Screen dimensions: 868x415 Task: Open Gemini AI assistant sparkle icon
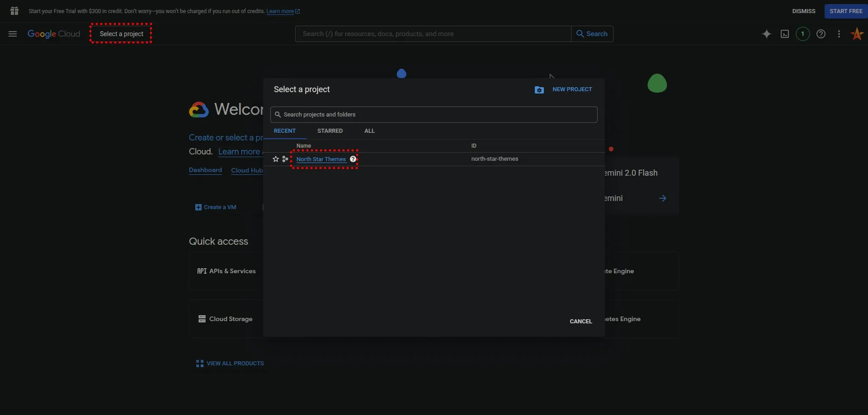[x=766, y=34]
